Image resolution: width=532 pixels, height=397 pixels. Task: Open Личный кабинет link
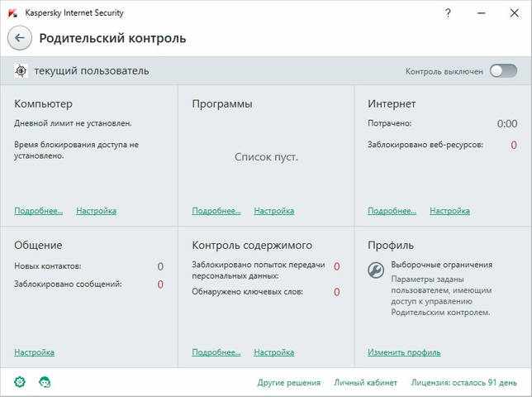(365, 382)
